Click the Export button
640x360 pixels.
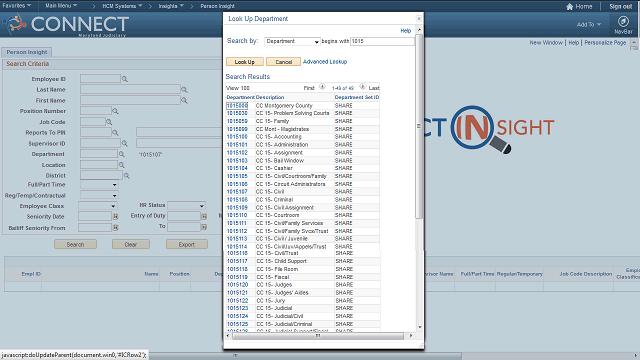[187, 244]
